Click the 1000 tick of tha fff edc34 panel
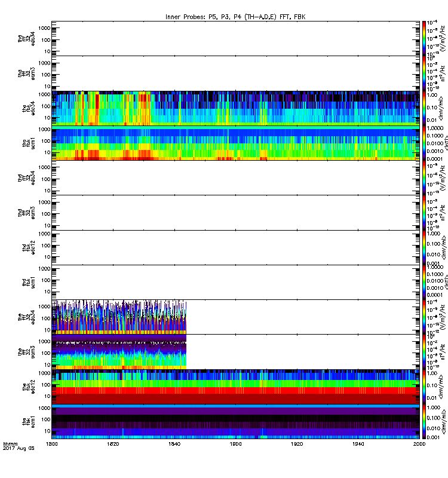This screenshot has width=448, height=478. coord(44,28)
